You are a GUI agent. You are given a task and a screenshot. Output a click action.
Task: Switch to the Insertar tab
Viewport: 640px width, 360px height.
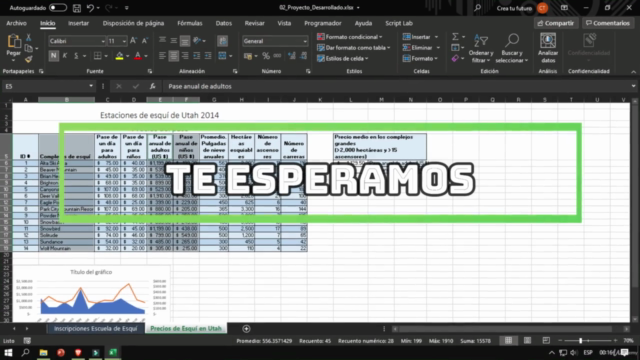pyautogui.click(x=78, y=23)
